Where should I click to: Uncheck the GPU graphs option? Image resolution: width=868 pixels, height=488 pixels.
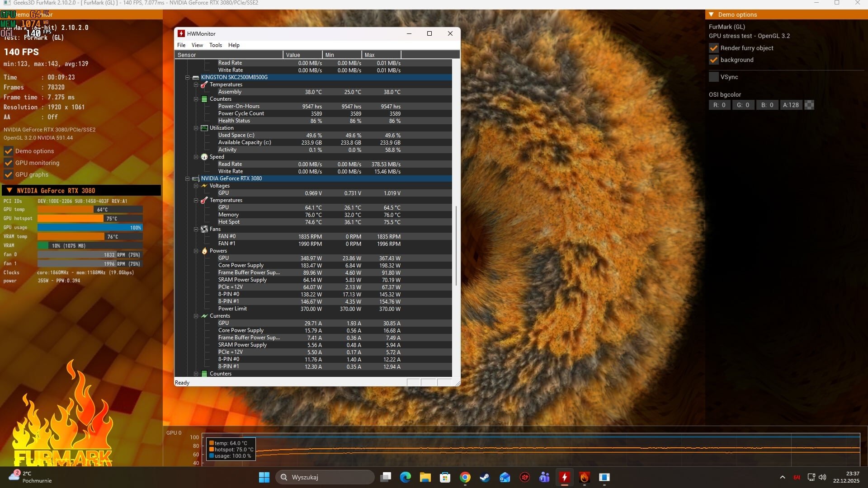tap(8, 174)
